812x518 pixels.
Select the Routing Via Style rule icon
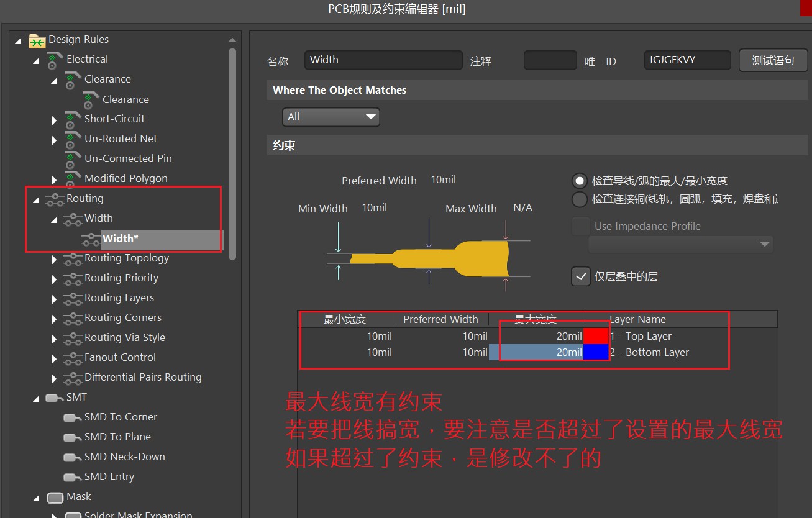(x=73, y=337)
